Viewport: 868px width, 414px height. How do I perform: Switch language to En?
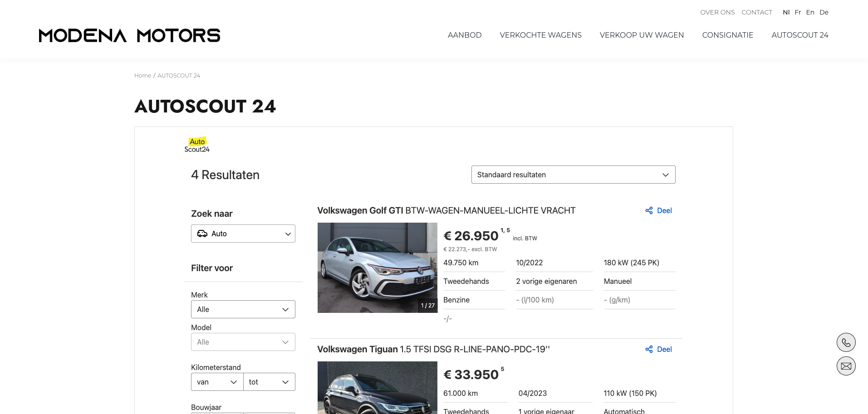tap(810, 12)
